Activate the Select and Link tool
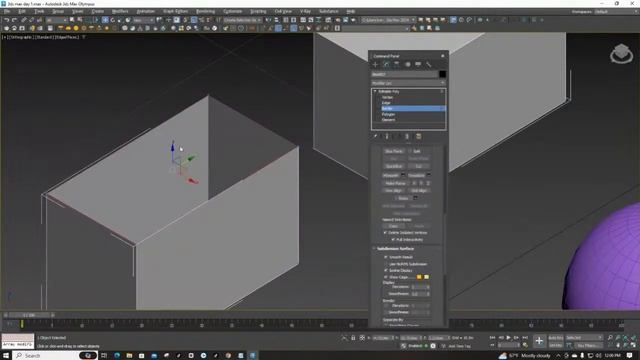Viewport: 640px width, 360px height. tap(24, 20)
